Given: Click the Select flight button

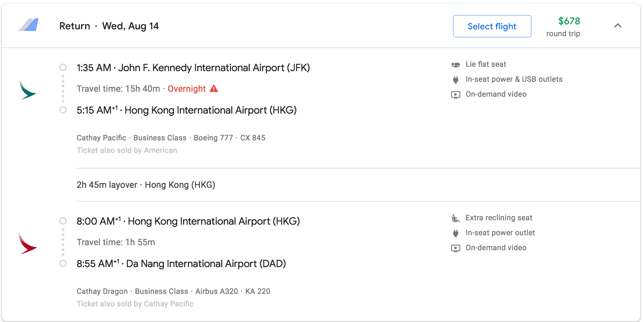Looking at the screenshot, I should tap(492, 26).
